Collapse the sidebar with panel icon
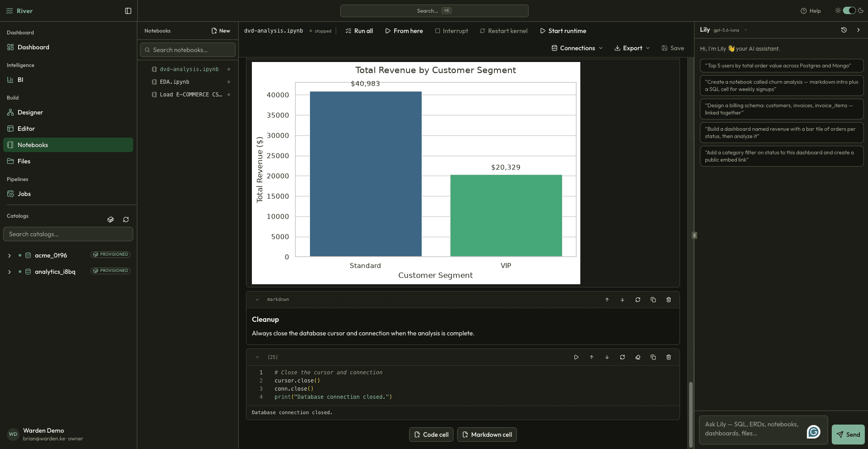Screen dimensions: 868x449 pos(128,11)
